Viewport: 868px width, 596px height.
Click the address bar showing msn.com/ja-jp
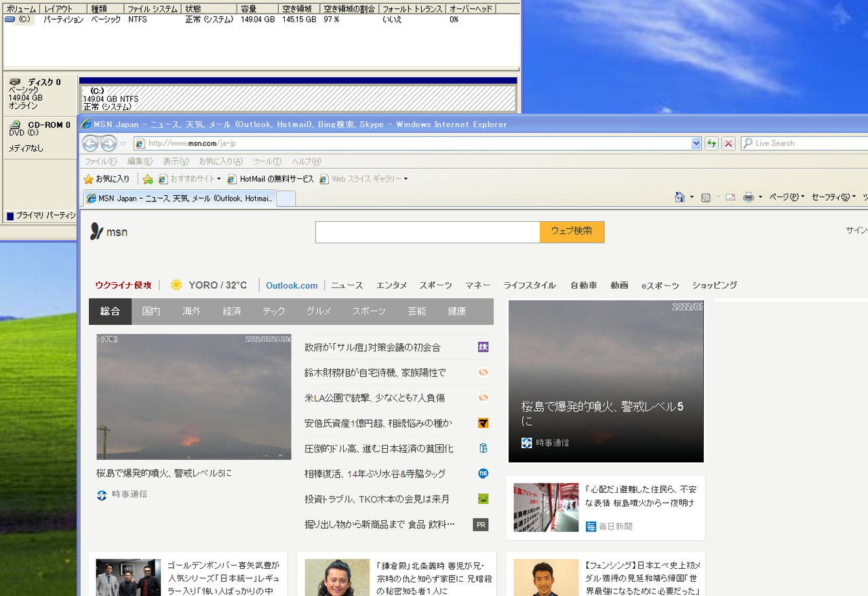click(412, 143)
